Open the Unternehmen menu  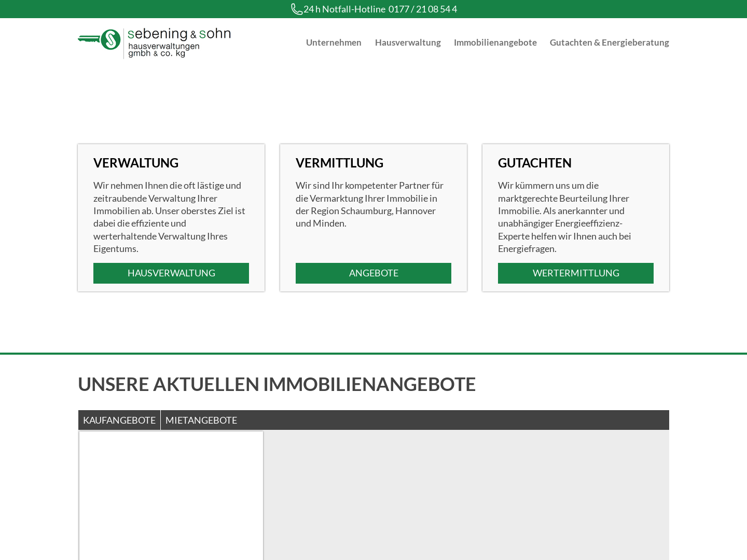[334, 43]
